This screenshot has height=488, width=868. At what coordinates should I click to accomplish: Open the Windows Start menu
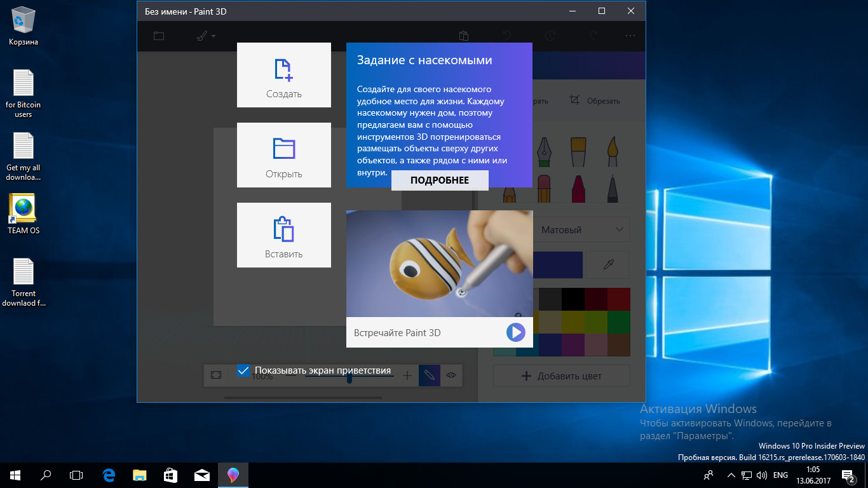tap(15, 475)
